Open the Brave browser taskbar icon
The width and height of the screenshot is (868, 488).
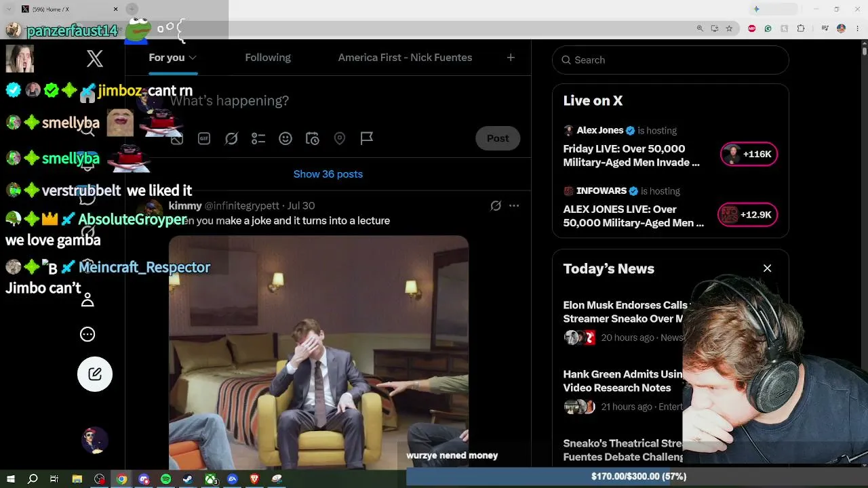[x=255, y=479]
